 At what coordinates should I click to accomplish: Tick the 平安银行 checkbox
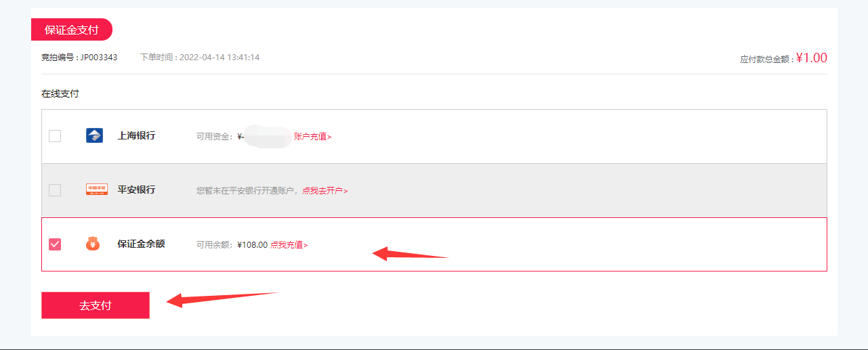coord(55,190)
